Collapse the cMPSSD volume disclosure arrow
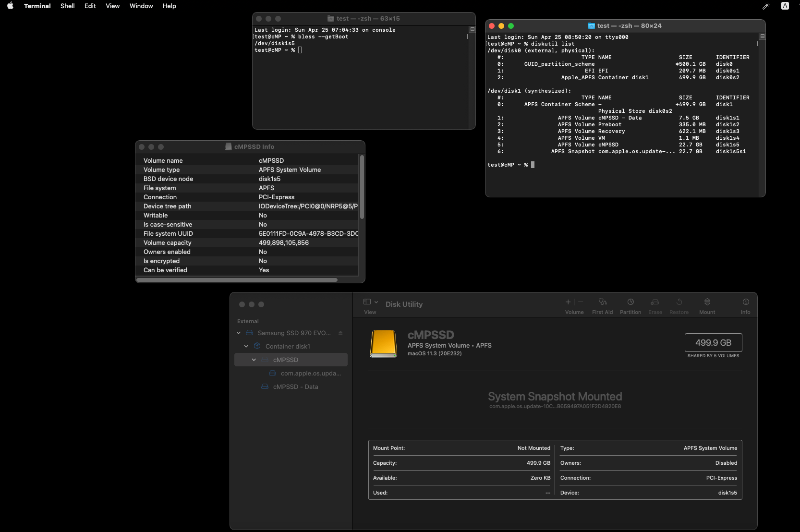The width and height of the screenshot is (800, 532). (x=254, y=360)
